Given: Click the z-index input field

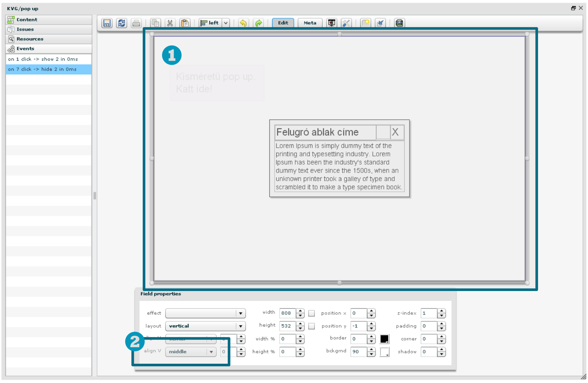Looking at the screenshot, I should [x=429, y=313].
